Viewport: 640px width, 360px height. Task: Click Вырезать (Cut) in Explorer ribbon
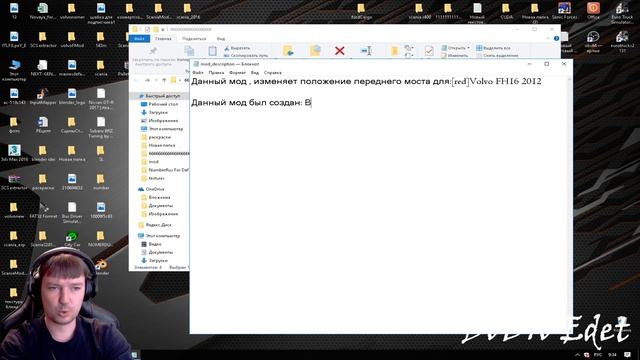point(237,48)
